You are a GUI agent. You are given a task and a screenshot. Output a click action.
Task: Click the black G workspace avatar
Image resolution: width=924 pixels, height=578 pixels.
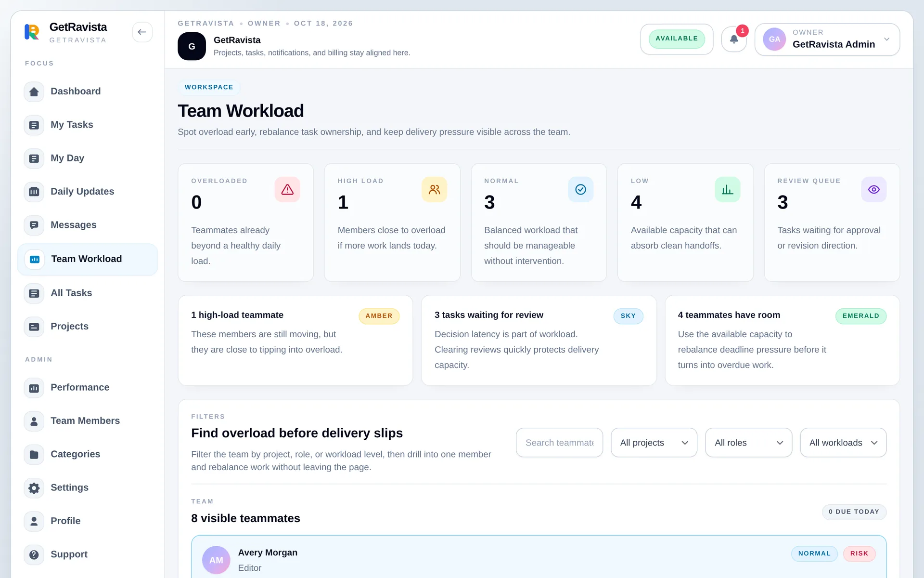point(192,46)
